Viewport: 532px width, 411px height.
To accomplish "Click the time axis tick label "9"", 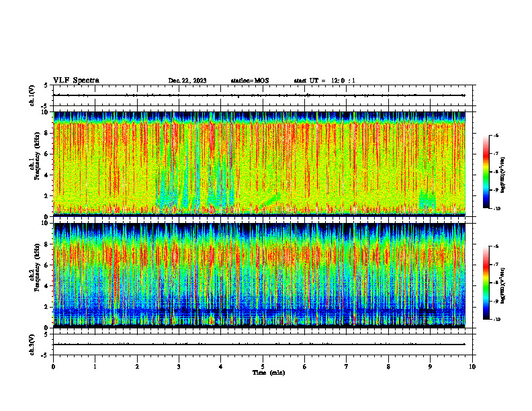I will [x=430, y=367].
